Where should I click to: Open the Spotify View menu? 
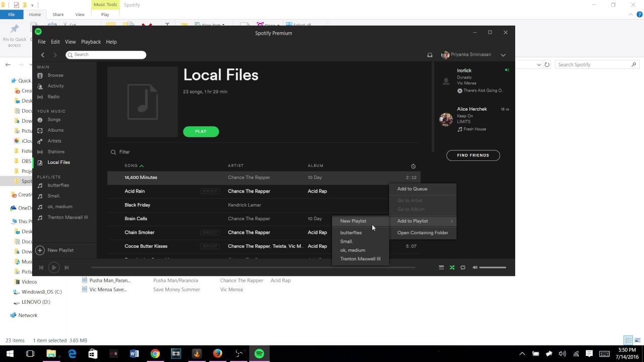[70, 42]
